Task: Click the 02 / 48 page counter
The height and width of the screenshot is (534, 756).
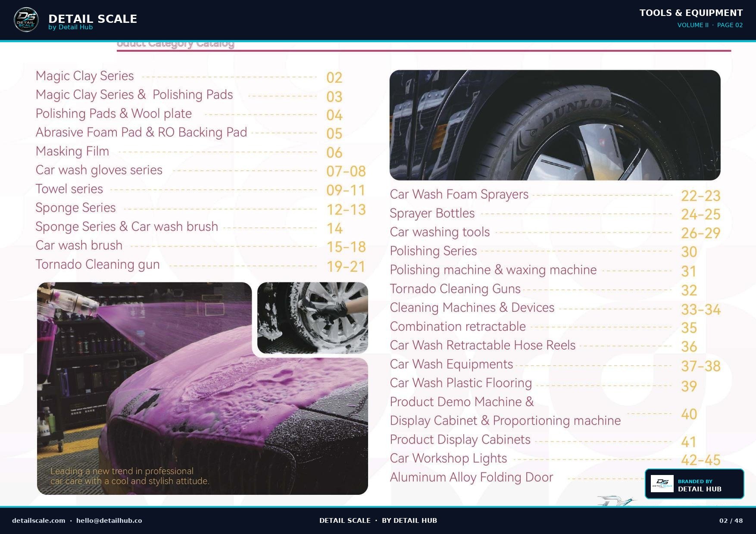Action: 731,520
